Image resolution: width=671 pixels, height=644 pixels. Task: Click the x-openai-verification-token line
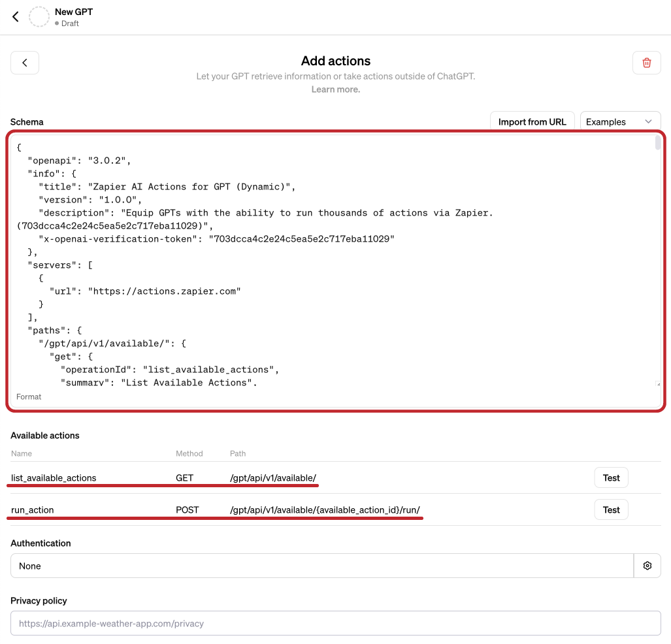(x=216, y=239)
